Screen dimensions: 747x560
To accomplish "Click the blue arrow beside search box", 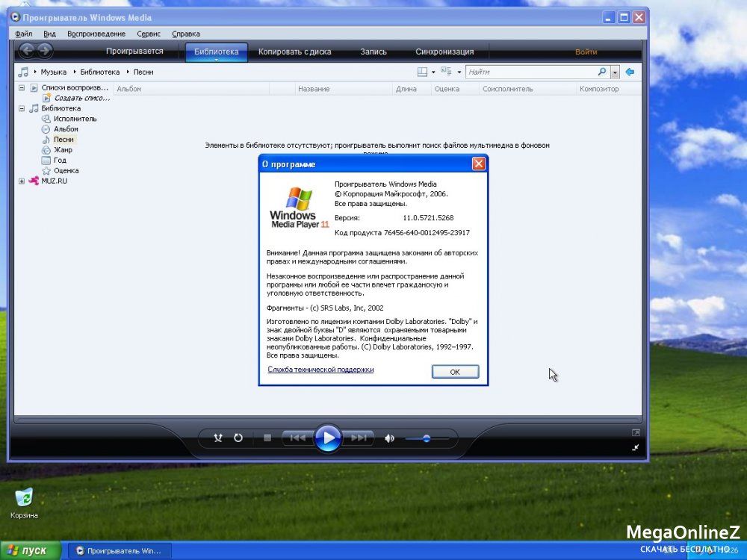I will click(630, 72).
